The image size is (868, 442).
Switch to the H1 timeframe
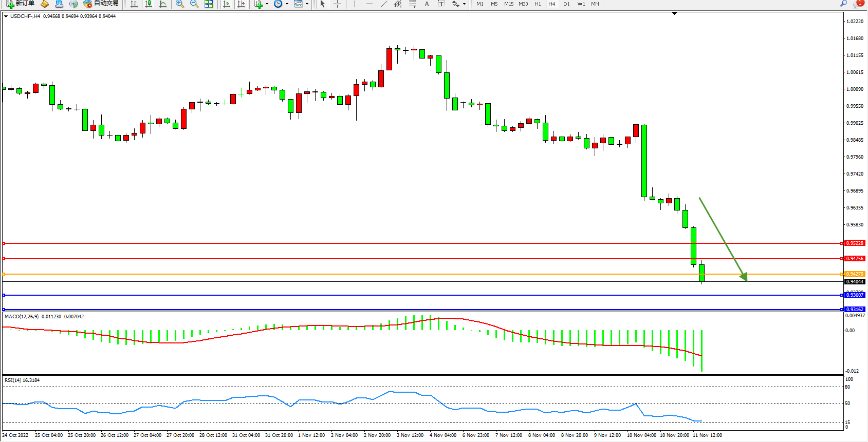tap(538, 4)
